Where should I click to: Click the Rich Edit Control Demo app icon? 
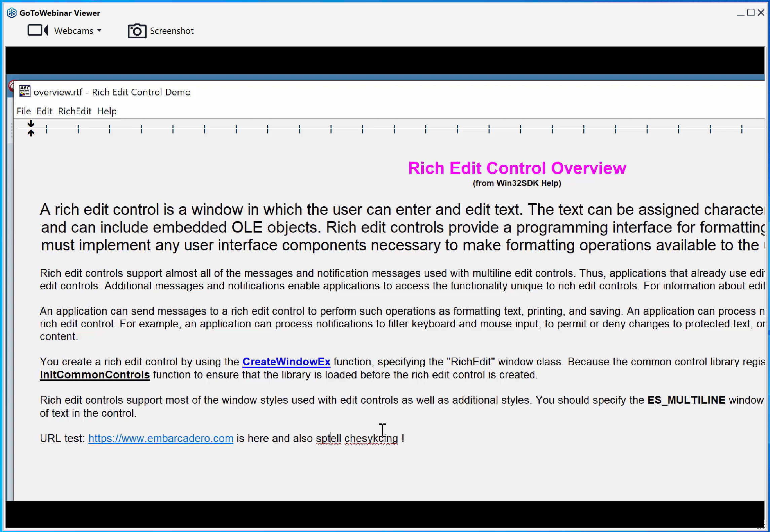click(24, 92)
